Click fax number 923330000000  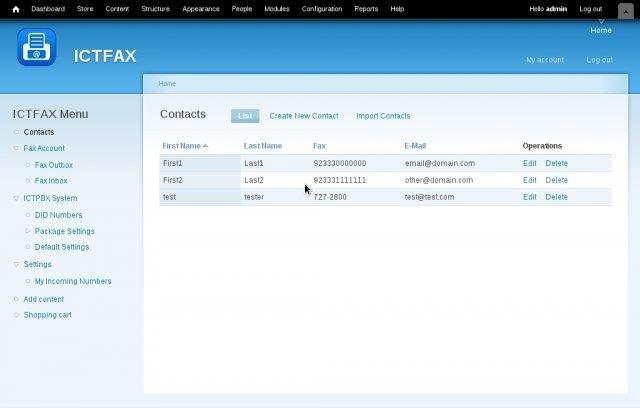pos(340,163)
